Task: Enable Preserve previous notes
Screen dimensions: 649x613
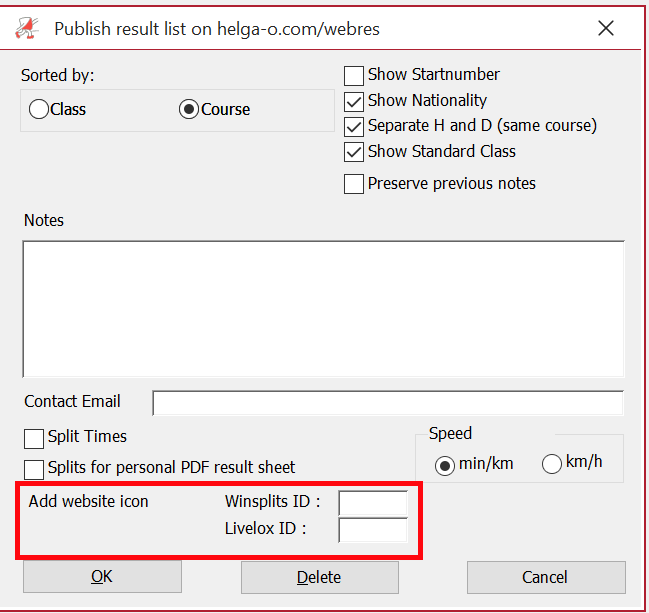Action: pyautogui.click(x=354, y=184)
